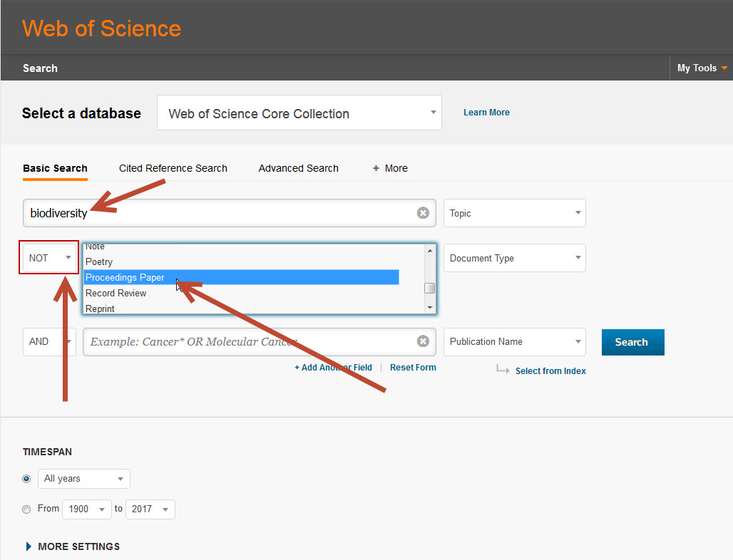
Task: Select Record Review in document type list
Action: click(x=116, y=294)
